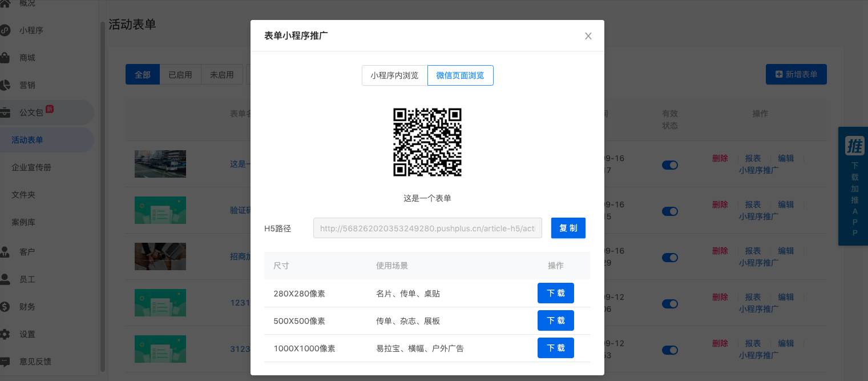Screen dimensions: 868x381
Task: Toggle the status switch in fourth table row
Action: point(670,303)
